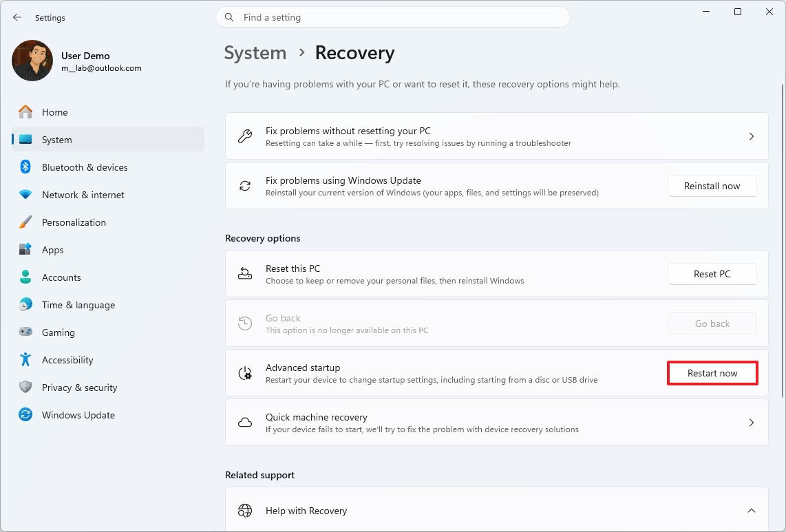
Task: Open Personalization settings
Action: pyautogui.click(x=74, y=222)
